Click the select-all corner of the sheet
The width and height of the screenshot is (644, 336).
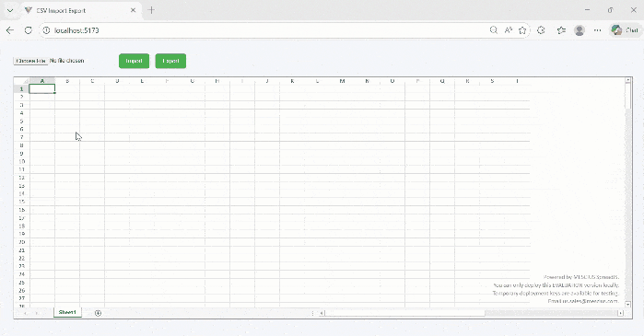tap(22, 81)
